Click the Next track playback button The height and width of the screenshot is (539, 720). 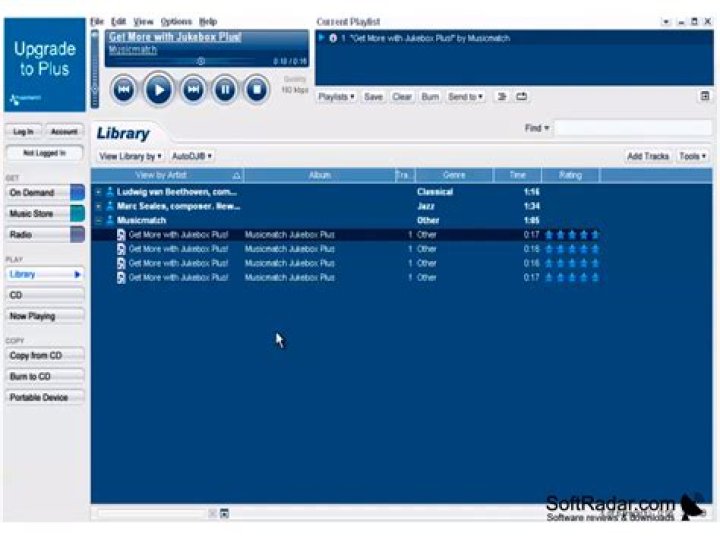[x=193, y=90]
